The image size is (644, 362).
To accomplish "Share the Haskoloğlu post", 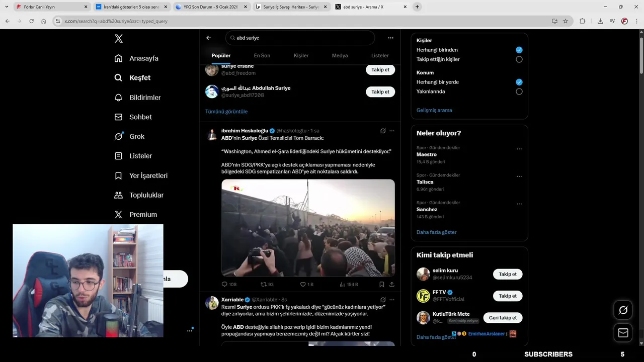I will point(392,284).
